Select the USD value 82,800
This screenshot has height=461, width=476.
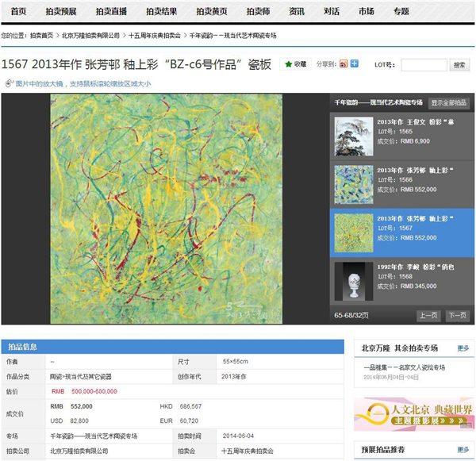coord(79,421)
